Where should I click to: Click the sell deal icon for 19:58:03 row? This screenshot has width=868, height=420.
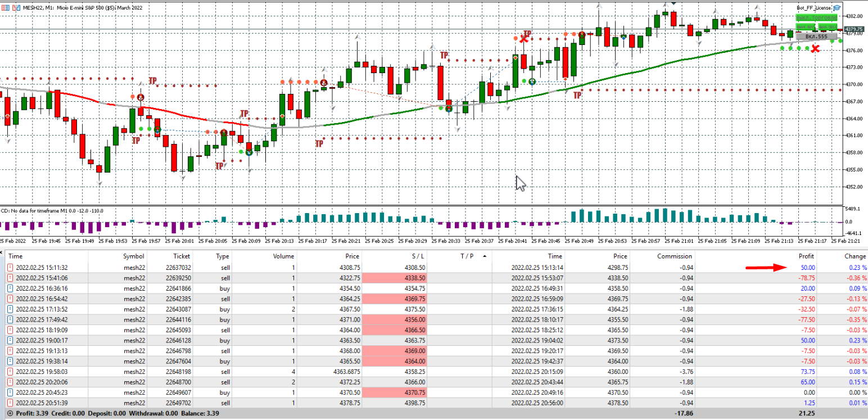coord(11,372)
